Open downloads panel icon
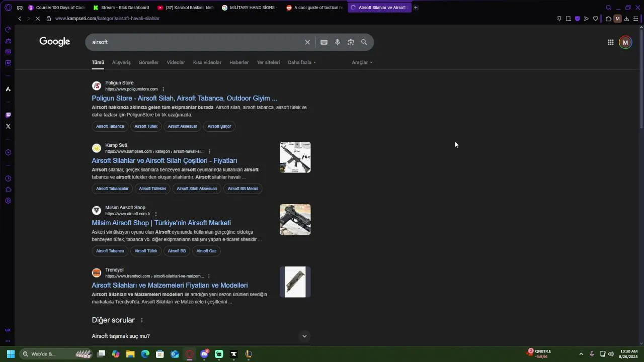Screen dimensions: 644x362 coord(626,19)
